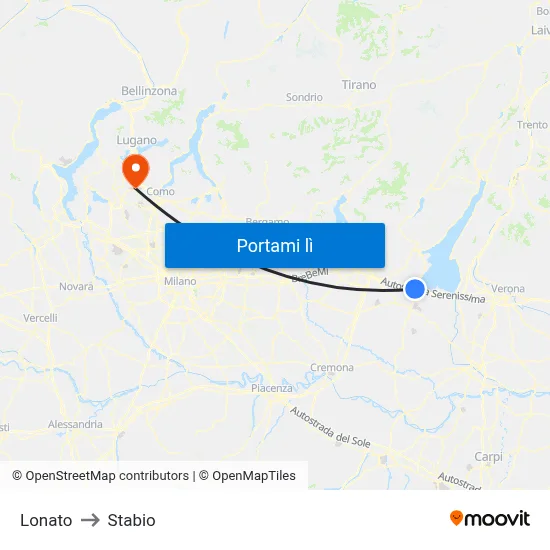Click the Autostrada del Sole road label

coord(330,427)
